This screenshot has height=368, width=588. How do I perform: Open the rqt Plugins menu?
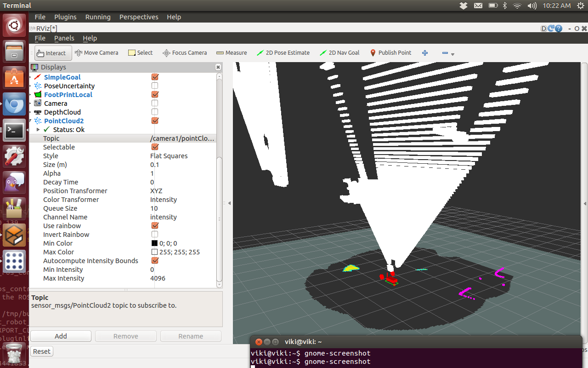tap(65, 17)
